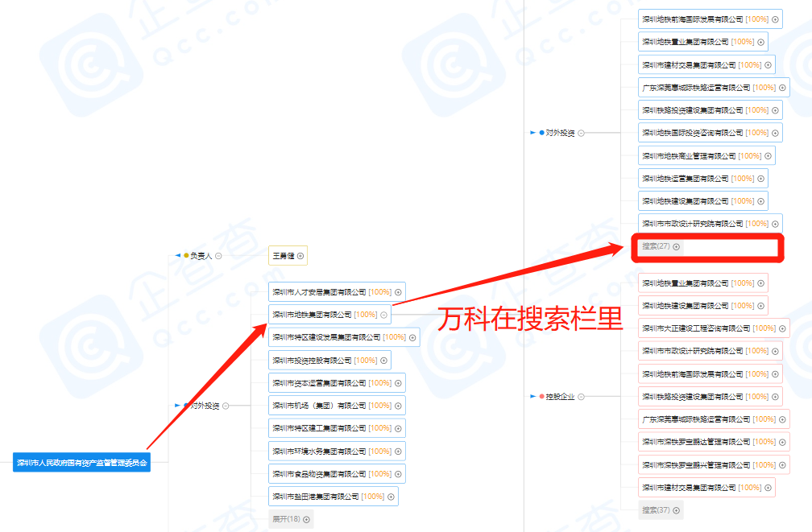Click plus icon beside 深圳市大正建设工程咨询有限公司

pyautogui.click(x=782, y=328)
